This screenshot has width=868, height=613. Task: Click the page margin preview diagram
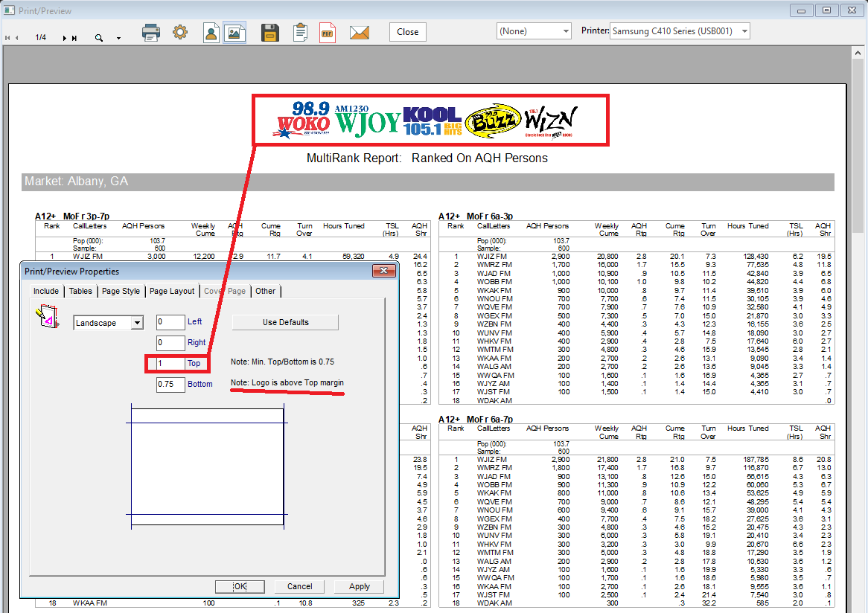click(207, 466)
